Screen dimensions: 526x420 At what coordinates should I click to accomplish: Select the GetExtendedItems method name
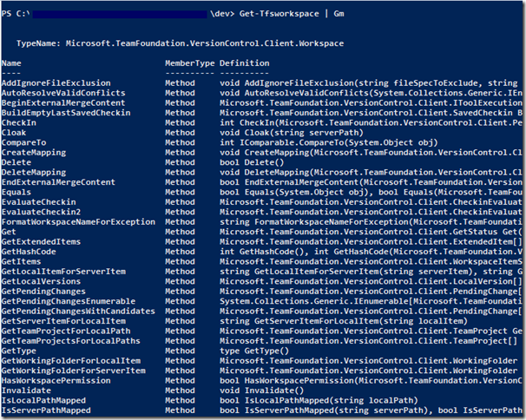[40, 241]
